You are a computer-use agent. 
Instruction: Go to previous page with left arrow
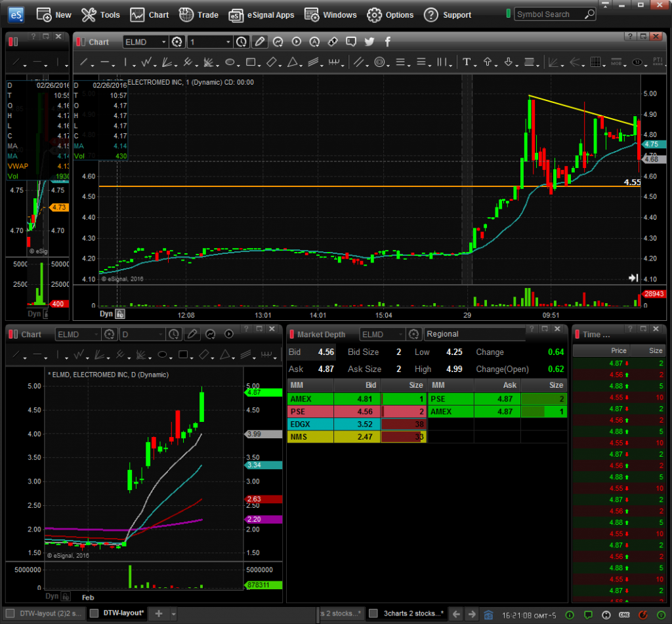(457, 614)
